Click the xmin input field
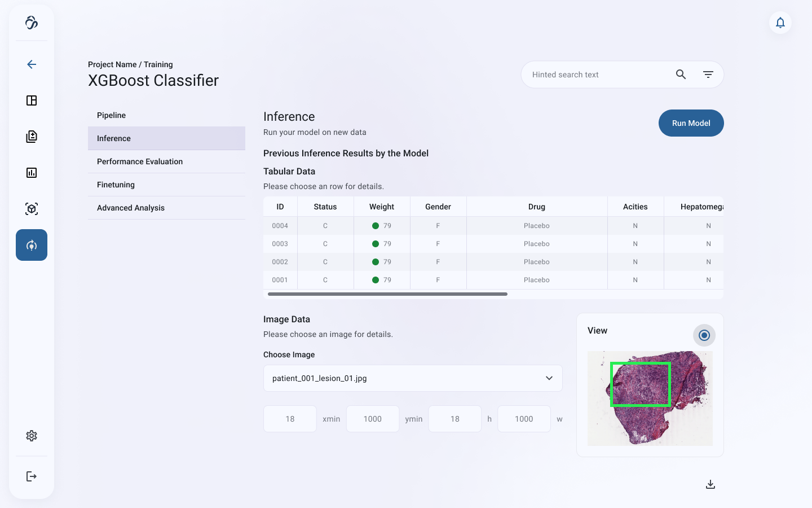 tap(290, 419)
